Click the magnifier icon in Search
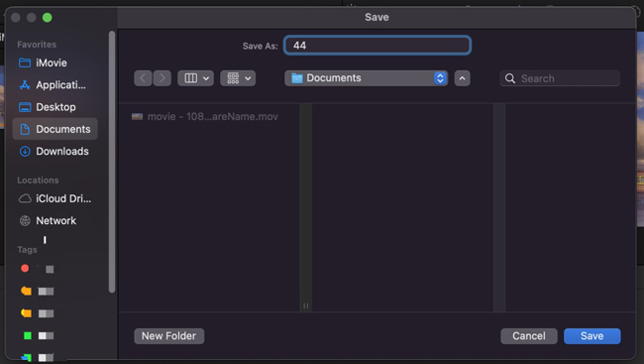The width and height of the screenshot is (644, 364). (510, 78)
